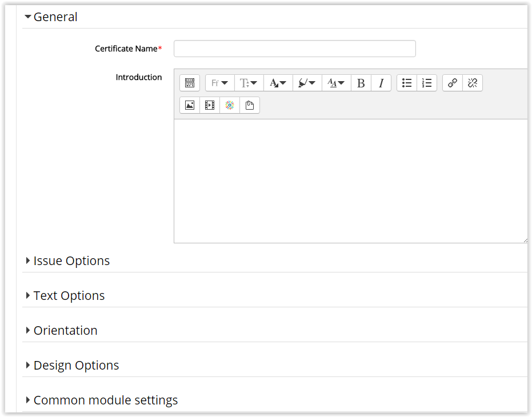Click the Introduction label
The height and width of the screenshot is (417, 532).
[139, 77]
